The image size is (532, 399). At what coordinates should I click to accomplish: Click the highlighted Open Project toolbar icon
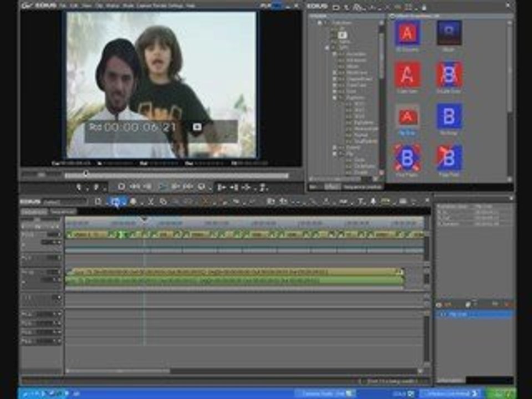[x=115, y=202]
